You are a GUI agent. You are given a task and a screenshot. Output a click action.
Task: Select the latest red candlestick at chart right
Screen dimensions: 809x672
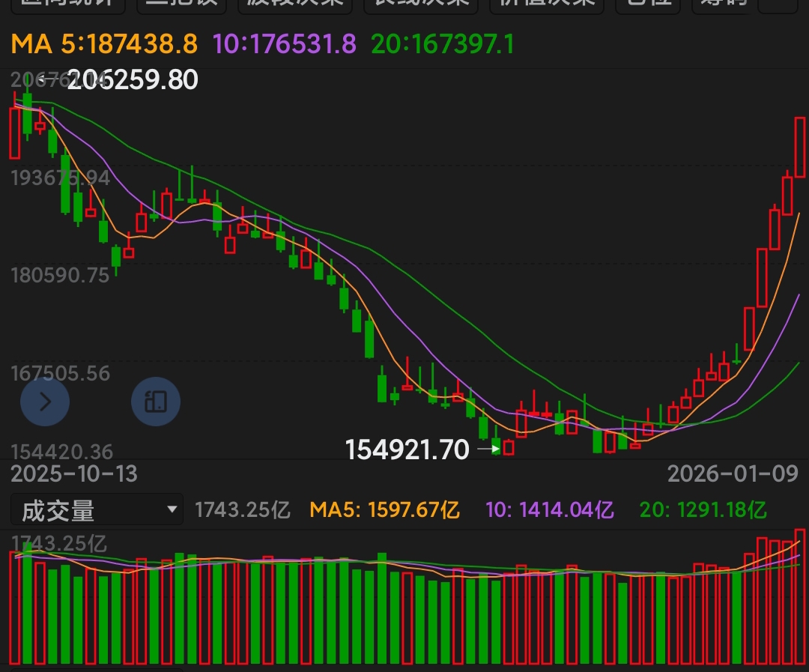tap(800, 148)
